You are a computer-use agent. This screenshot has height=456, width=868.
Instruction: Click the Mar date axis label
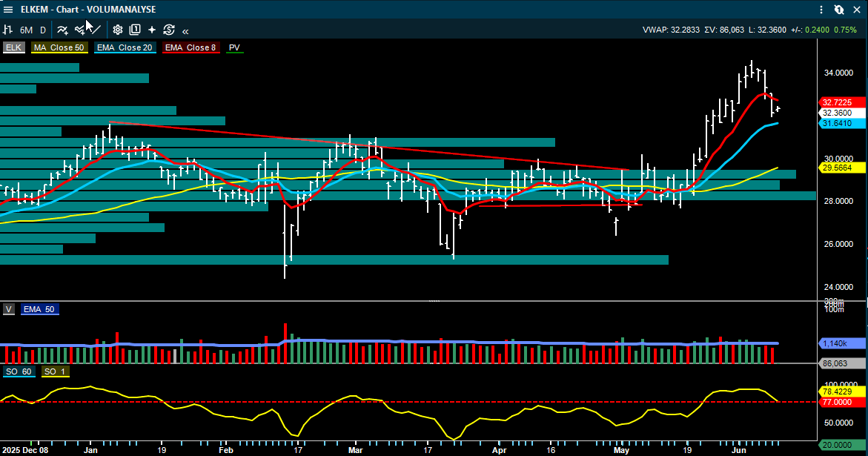[x=355, y=451]
